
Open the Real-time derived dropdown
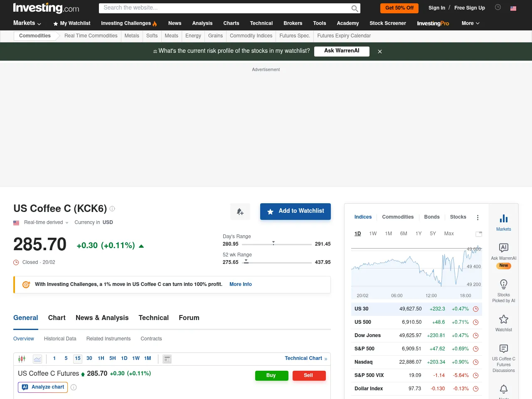46,222
